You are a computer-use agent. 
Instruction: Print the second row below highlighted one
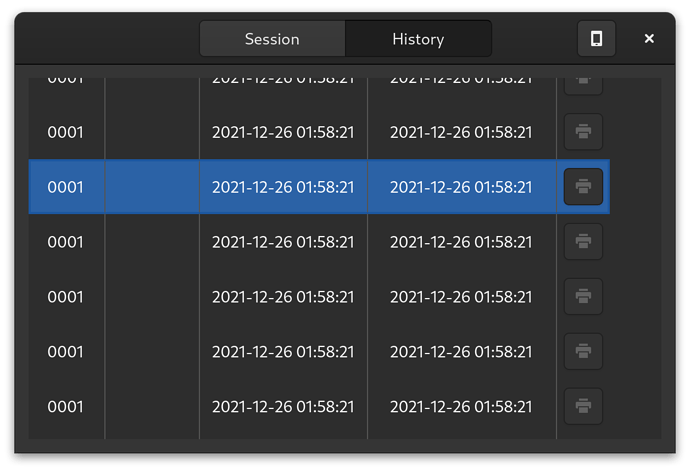click(x=583, y=296)
